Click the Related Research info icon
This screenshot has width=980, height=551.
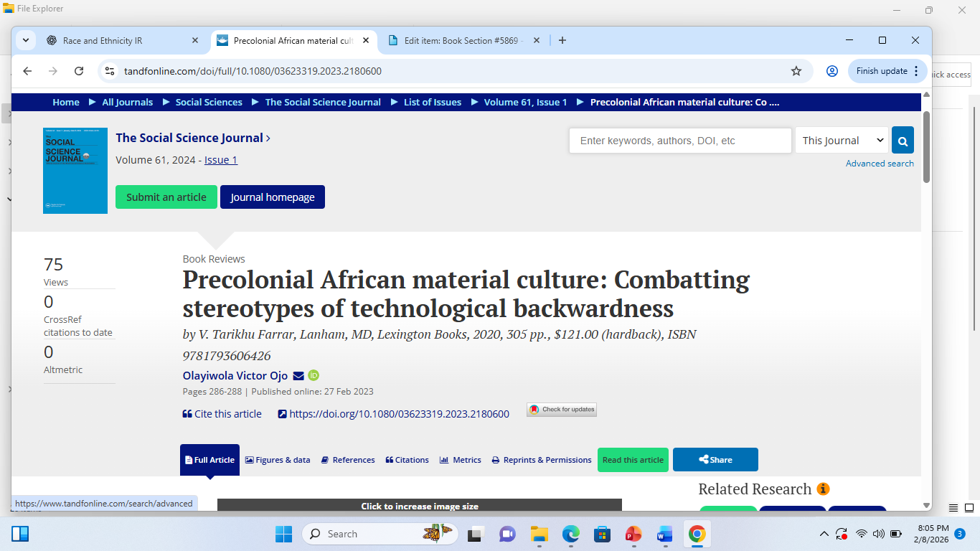(824, 489)
